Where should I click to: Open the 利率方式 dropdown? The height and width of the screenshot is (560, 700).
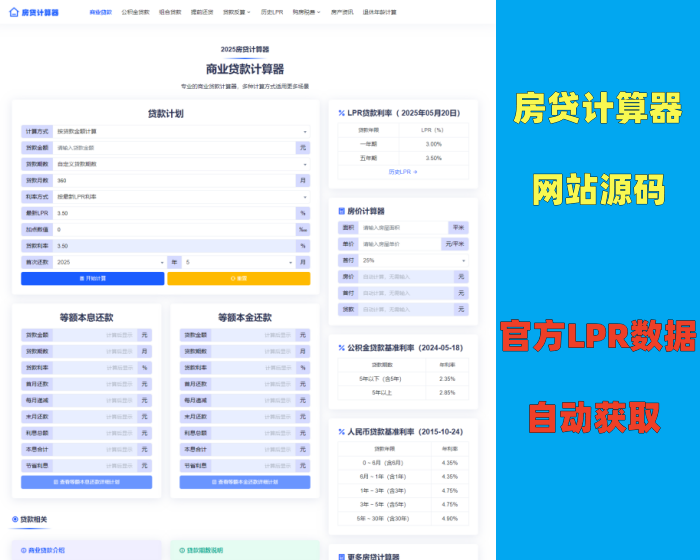pos(181,197)
